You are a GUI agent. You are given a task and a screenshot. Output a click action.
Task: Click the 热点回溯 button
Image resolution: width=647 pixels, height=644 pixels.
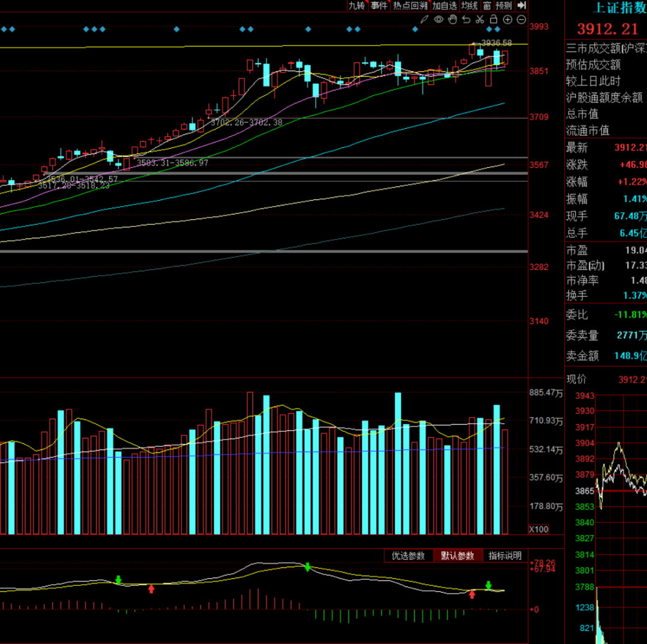pos(410,5)
